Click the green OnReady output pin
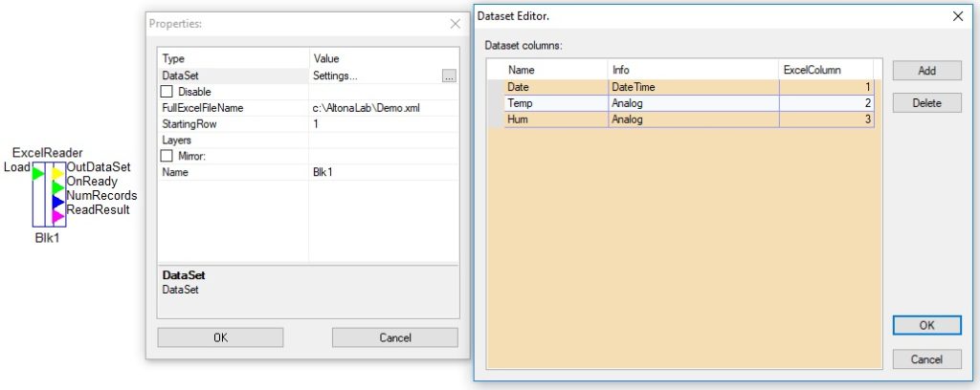 pos(58,187)
